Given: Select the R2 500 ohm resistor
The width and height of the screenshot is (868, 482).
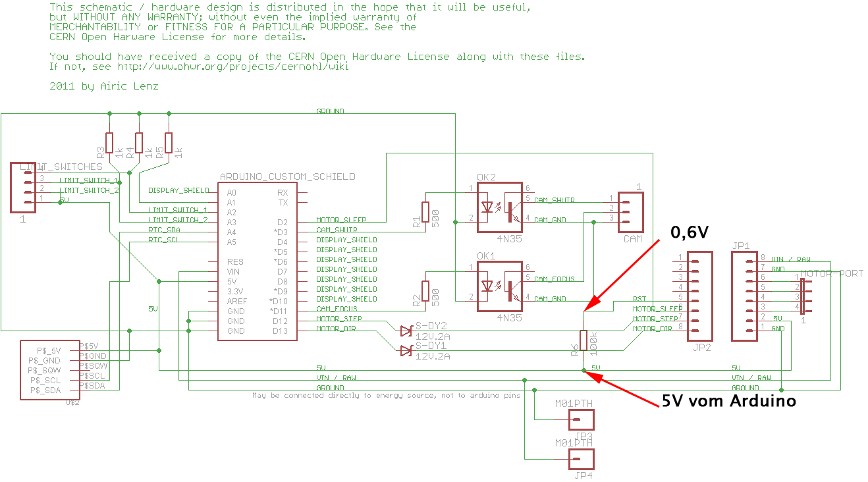Looking at the screenshot, I should (425, 291).
